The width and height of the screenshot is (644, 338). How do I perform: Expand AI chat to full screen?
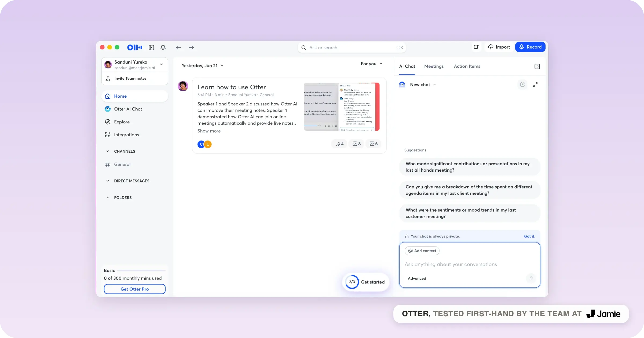(x=535, y=84)
